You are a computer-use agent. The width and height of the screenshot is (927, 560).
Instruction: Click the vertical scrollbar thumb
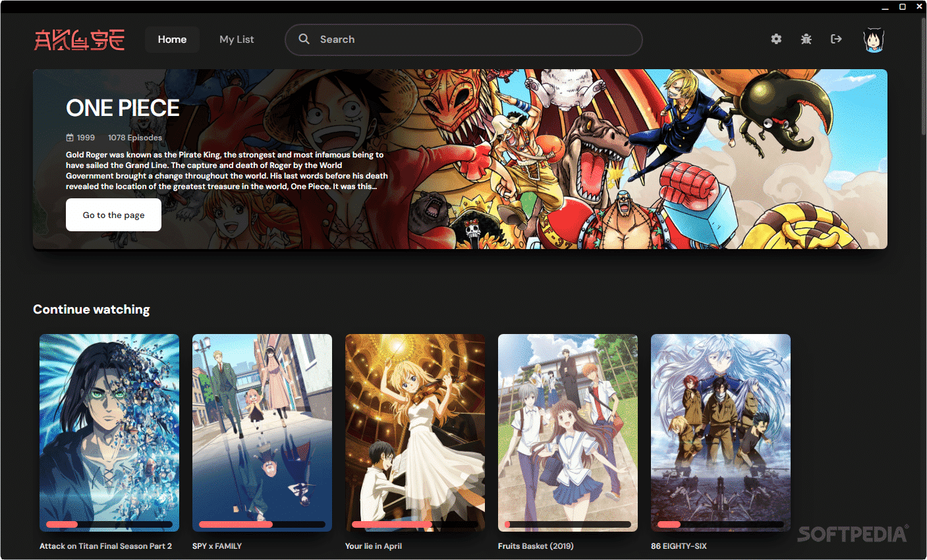pos(924,77)
